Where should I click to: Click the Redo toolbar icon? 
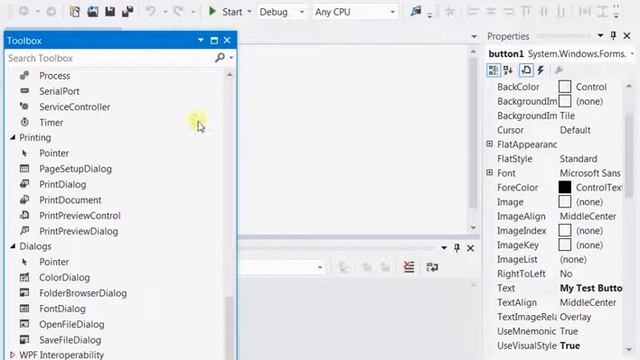pyautogui.click(x=178, y=11)
